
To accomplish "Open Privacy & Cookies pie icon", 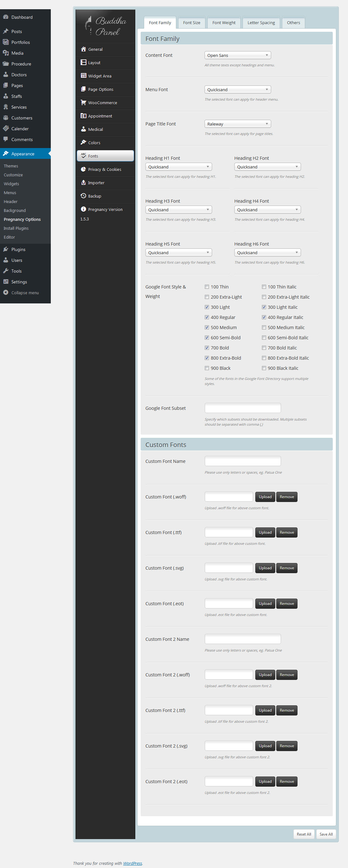I will tap(83, 169).
